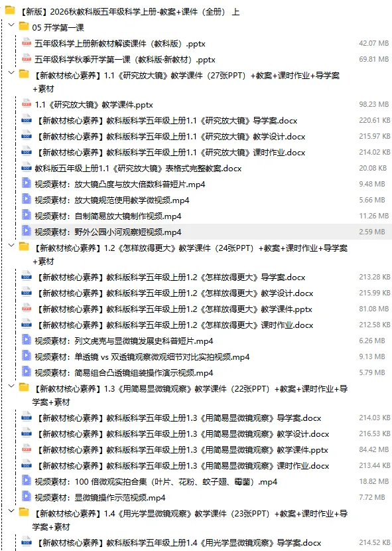
Task: Click the 9.13 MB file size
Action: point(372,356)
